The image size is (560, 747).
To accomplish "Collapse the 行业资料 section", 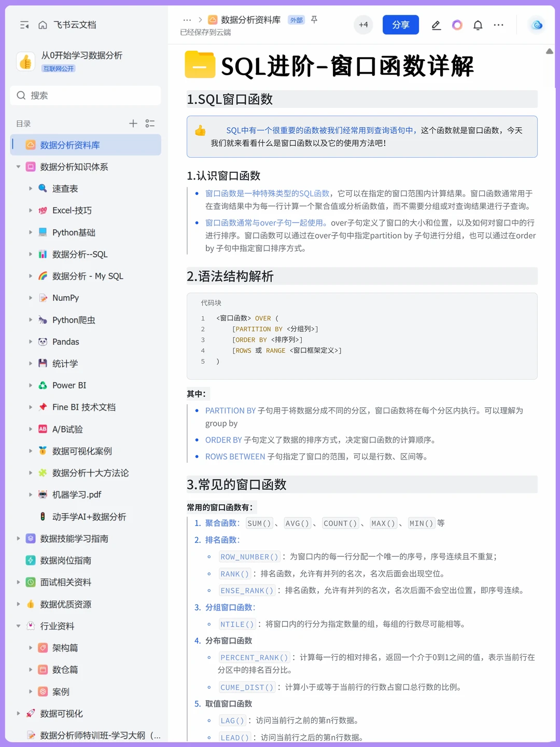I will [18, 626].
